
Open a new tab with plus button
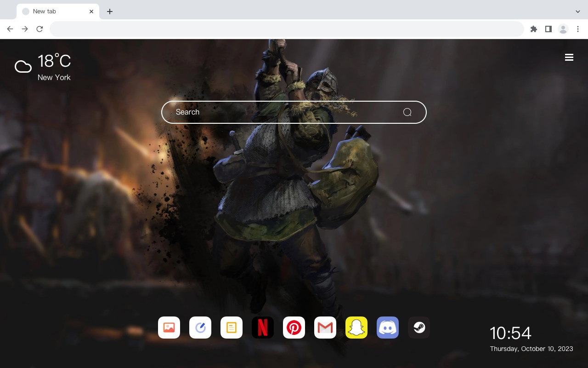(109, 11)
